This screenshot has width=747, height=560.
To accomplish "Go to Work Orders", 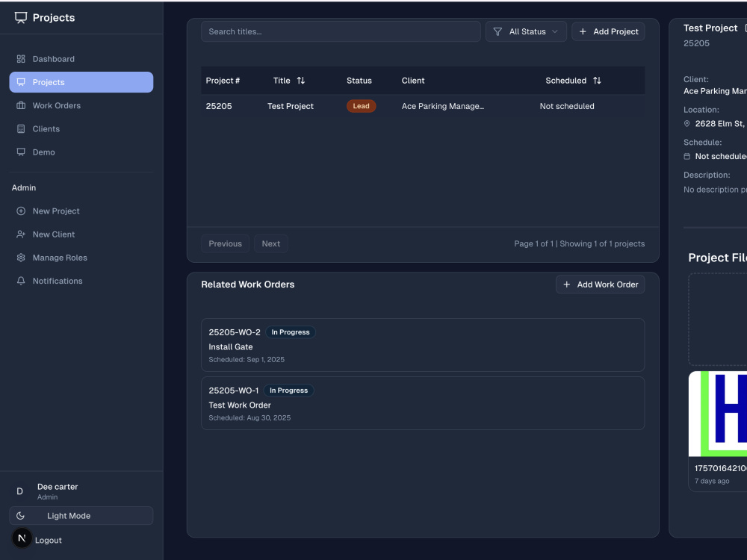I will pyautogui.click(x=81, y=106).
